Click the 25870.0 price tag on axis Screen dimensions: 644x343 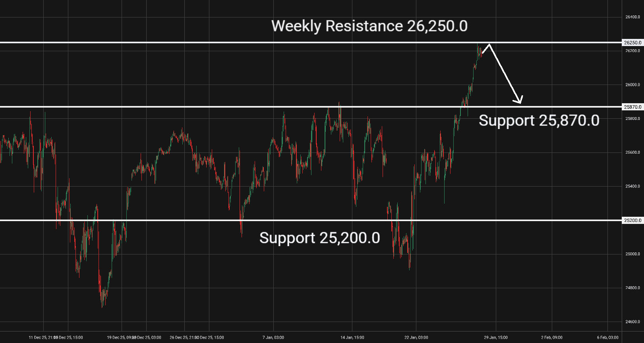(x=632, y=107)
